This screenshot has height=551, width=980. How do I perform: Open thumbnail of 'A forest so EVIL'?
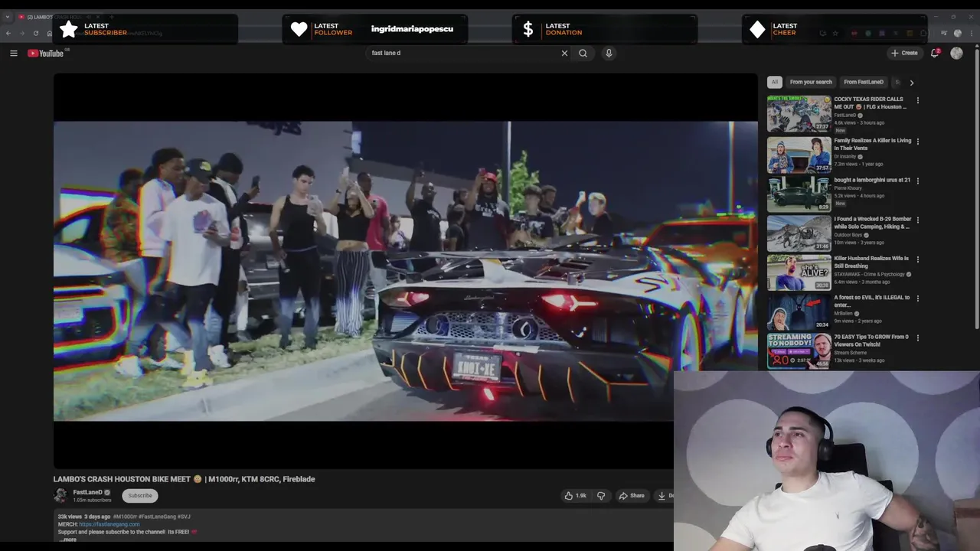tap(799, 311)
